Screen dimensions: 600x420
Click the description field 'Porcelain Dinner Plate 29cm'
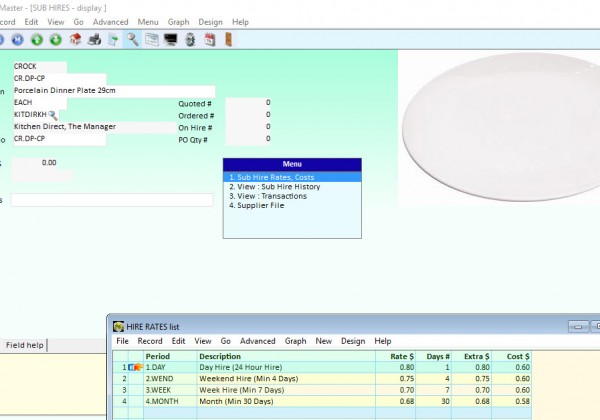pos(114,91)
